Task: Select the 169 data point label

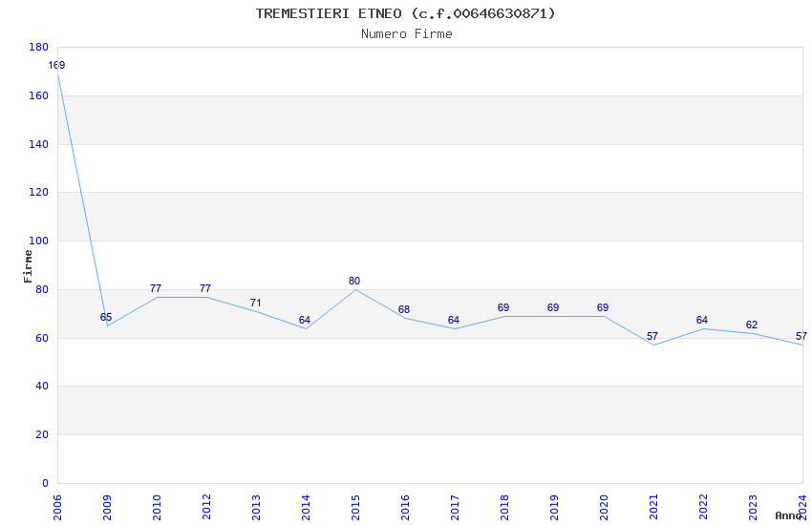Action: pyautogui.click(x=56, y=65)
